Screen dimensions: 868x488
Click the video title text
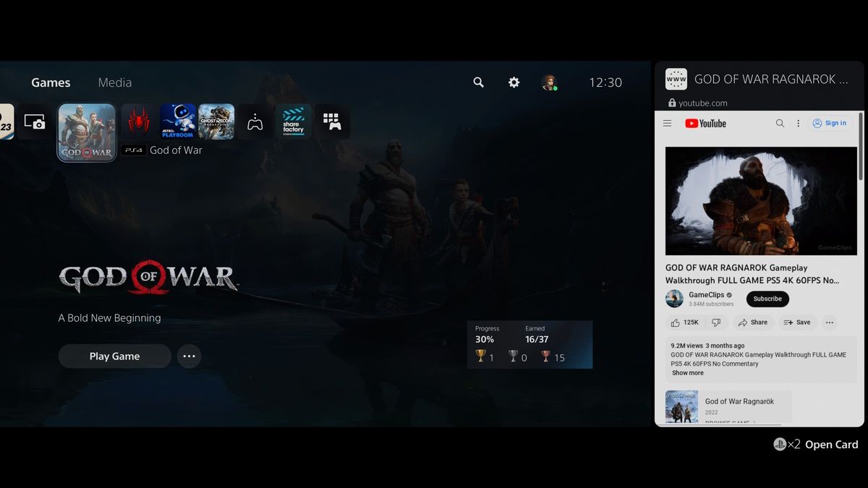[x=753, y=274]
